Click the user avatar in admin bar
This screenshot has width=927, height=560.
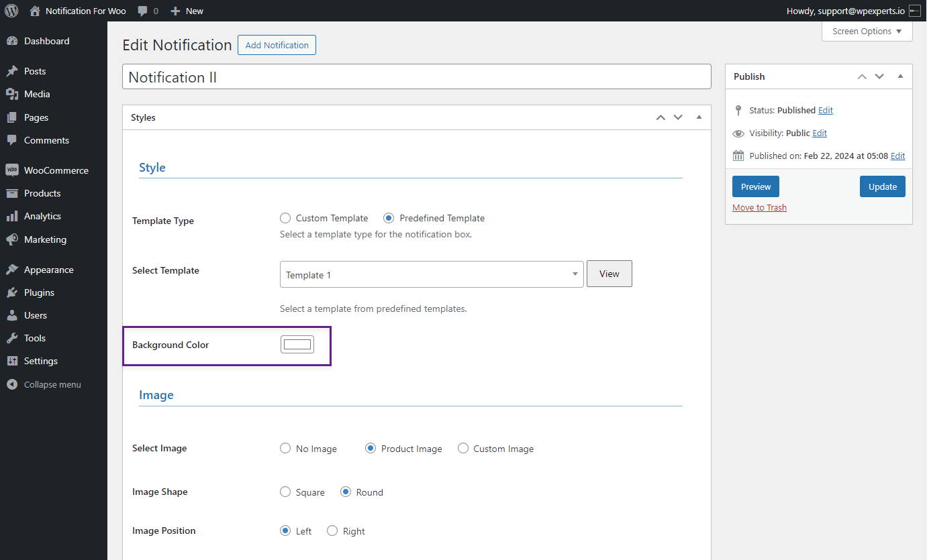click(x=914, y=11)
